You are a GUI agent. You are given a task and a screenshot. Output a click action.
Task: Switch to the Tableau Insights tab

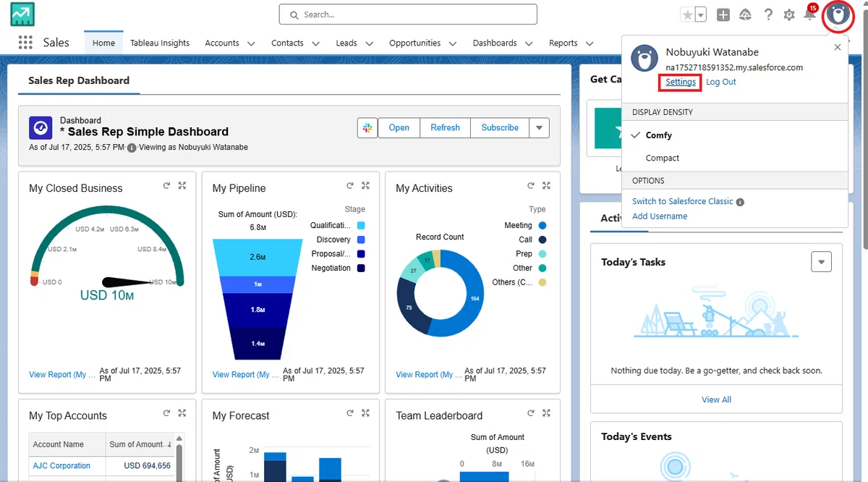pos(160,43)
